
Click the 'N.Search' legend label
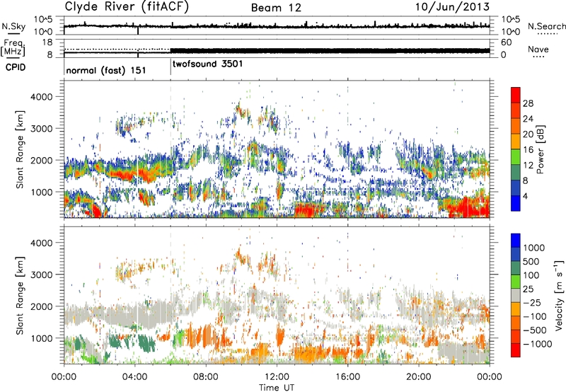546,26
